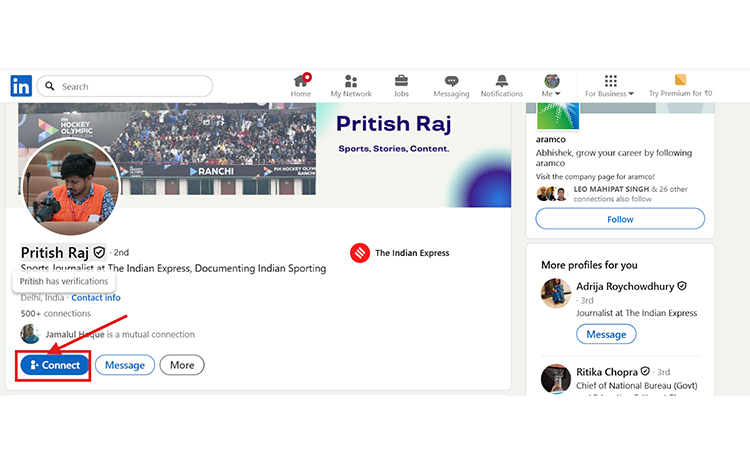Open the Jobs briefcase icon
Viewport: 750px width, 450px height.
coord(401,80)
